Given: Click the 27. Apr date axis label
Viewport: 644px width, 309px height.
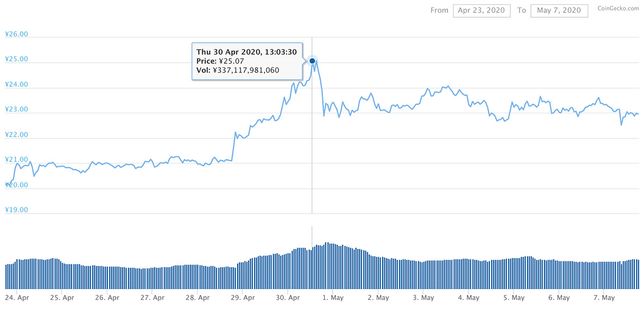Looking at the screenshot, I should pyautogui.click(x=152, y=297).
